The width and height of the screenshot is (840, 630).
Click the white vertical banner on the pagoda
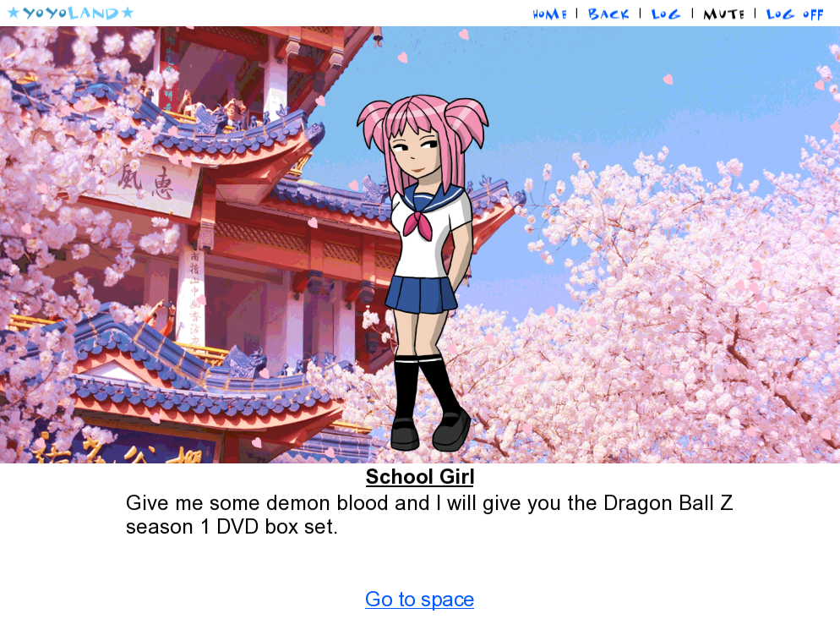[193, 297]
